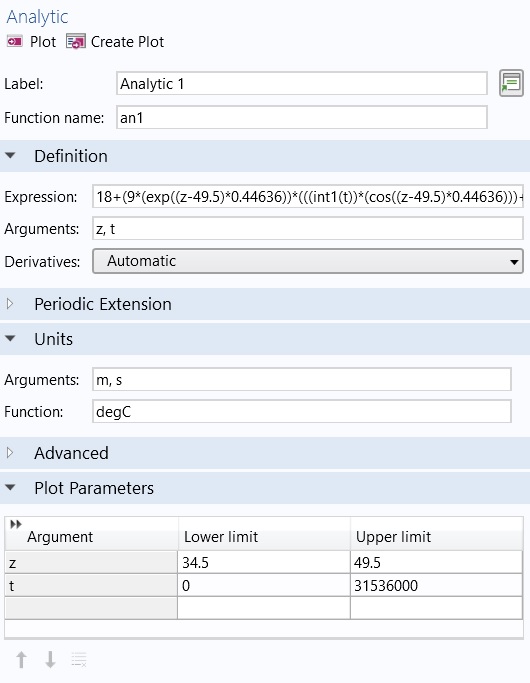Select the upper limit cell 31536000

coord(436,585)
